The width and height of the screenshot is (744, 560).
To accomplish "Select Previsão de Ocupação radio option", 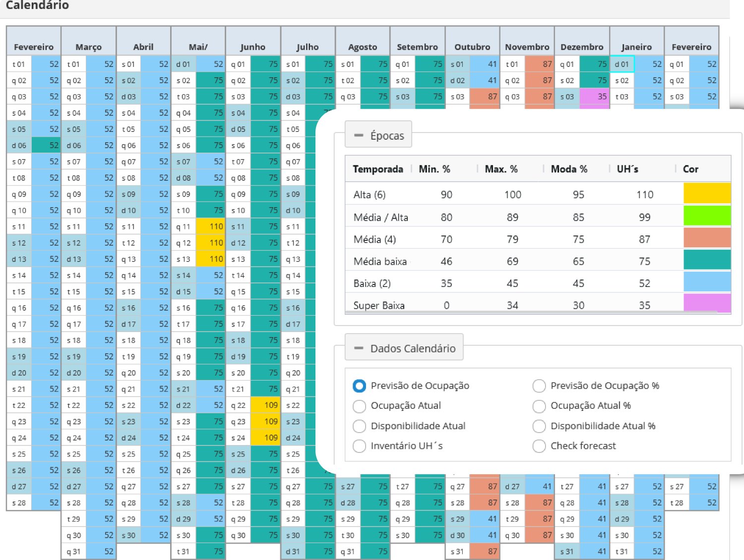I will pos(360,386).
